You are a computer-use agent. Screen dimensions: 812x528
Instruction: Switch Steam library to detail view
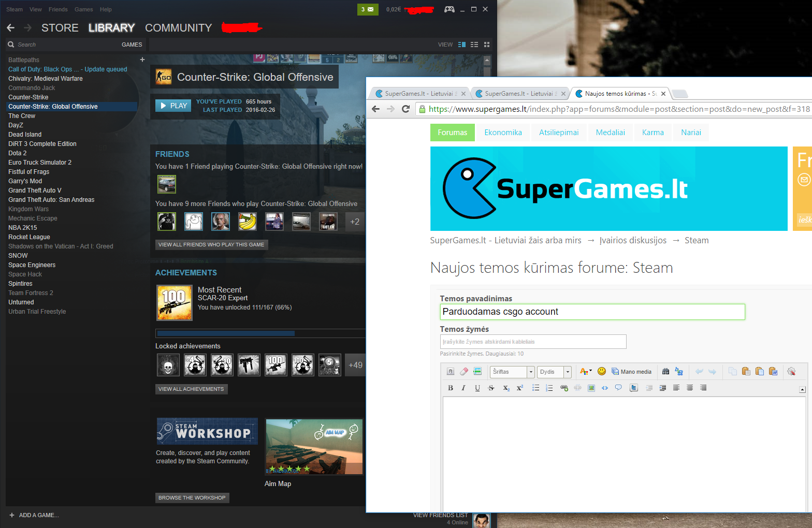462,45
